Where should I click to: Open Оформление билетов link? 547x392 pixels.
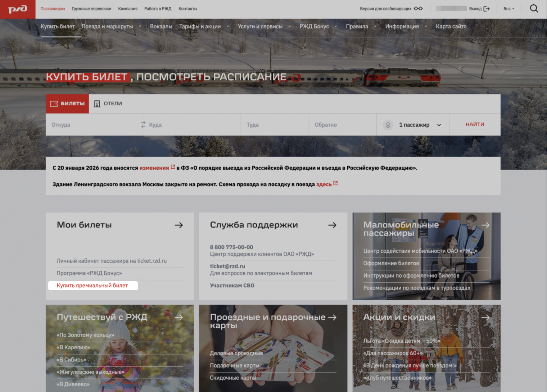[391, 263]
